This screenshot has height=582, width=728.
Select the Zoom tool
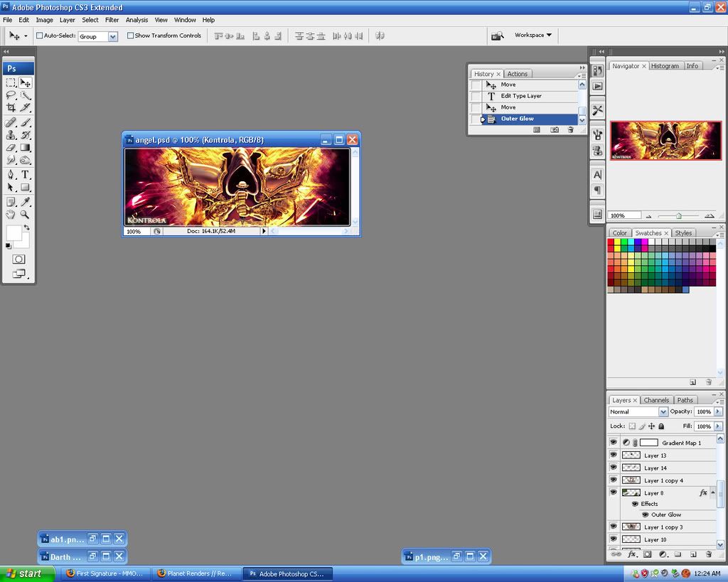pos(26,214)
